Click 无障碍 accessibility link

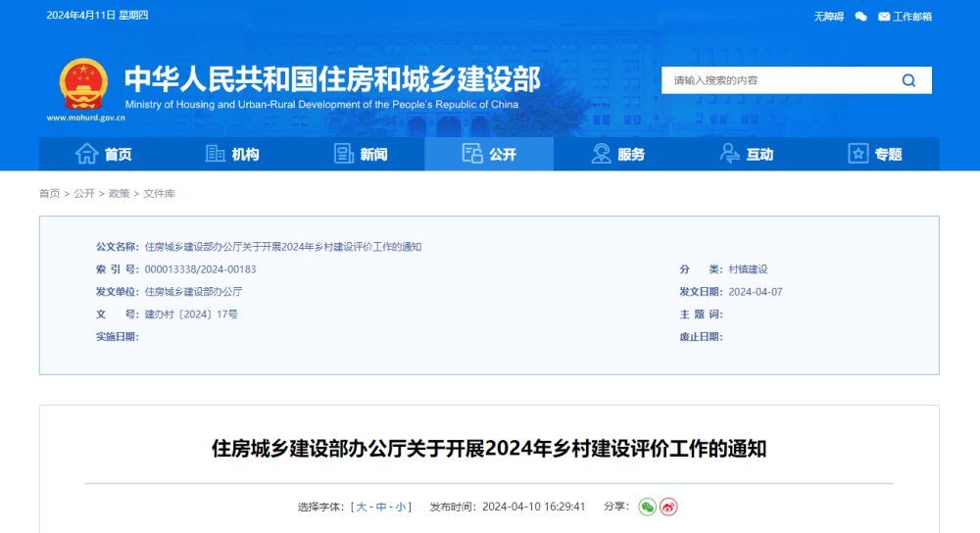[x=829, y=17]
